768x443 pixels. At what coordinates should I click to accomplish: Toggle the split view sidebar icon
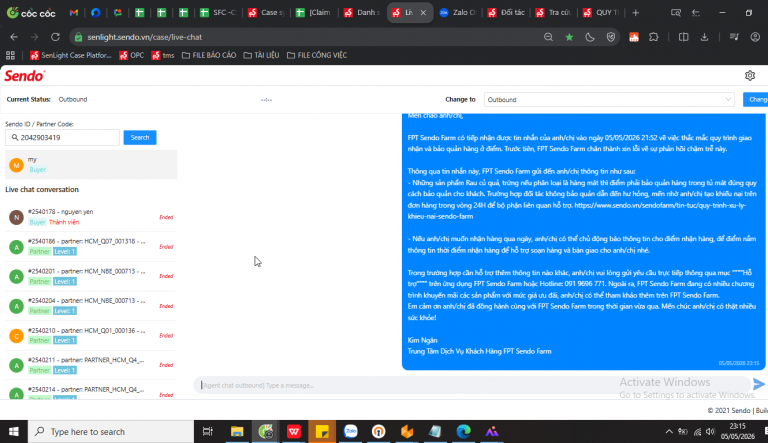[x=683, y=37]
